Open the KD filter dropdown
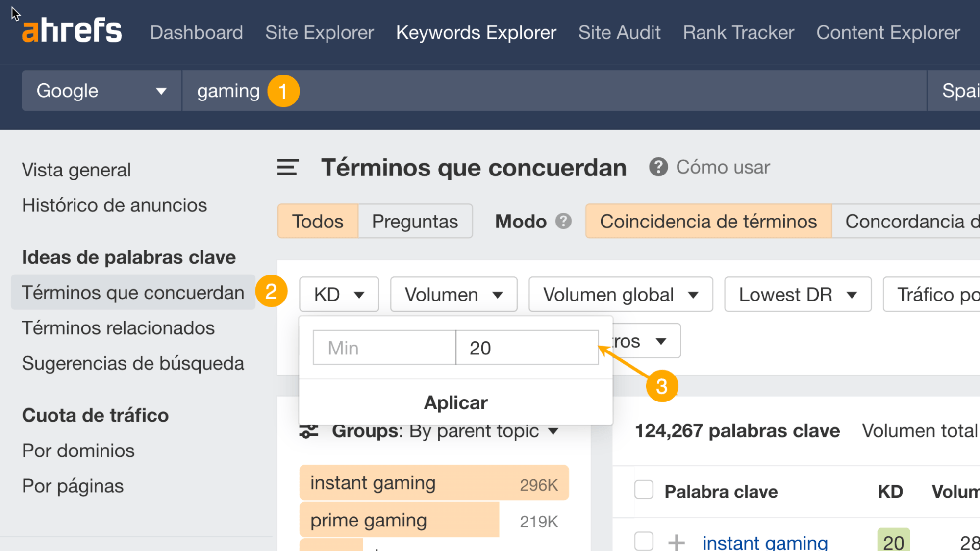The height and width of the screenshot is (551, 980). tap(339, 294)
